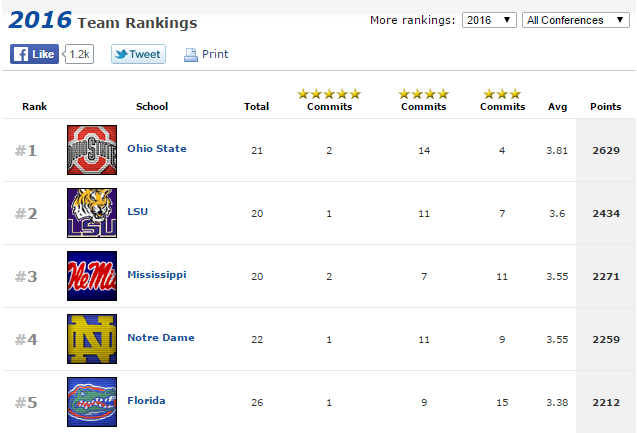
Task: Open the Ohio State school link
Action: click(156, 149)
